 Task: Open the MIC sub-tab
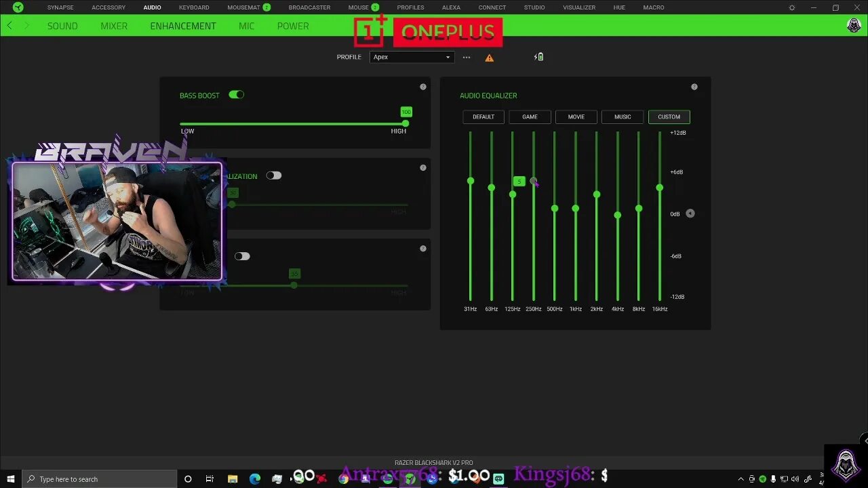(246, 26)
